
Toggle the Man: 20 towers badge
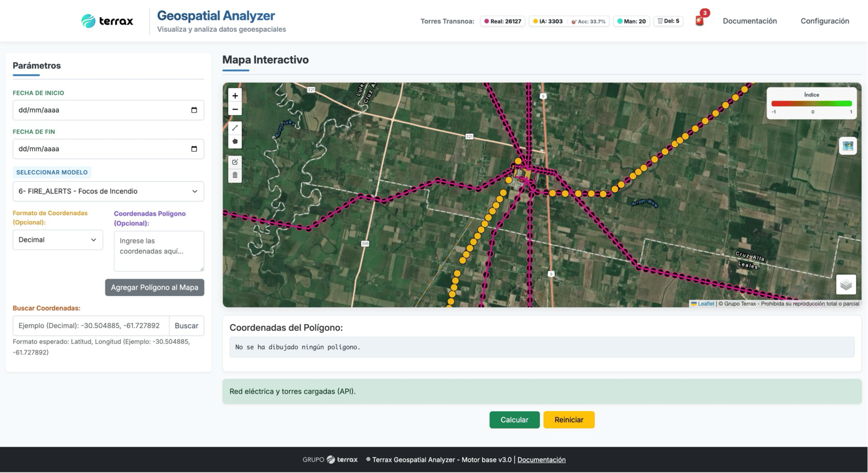click(x=631, y=21)
